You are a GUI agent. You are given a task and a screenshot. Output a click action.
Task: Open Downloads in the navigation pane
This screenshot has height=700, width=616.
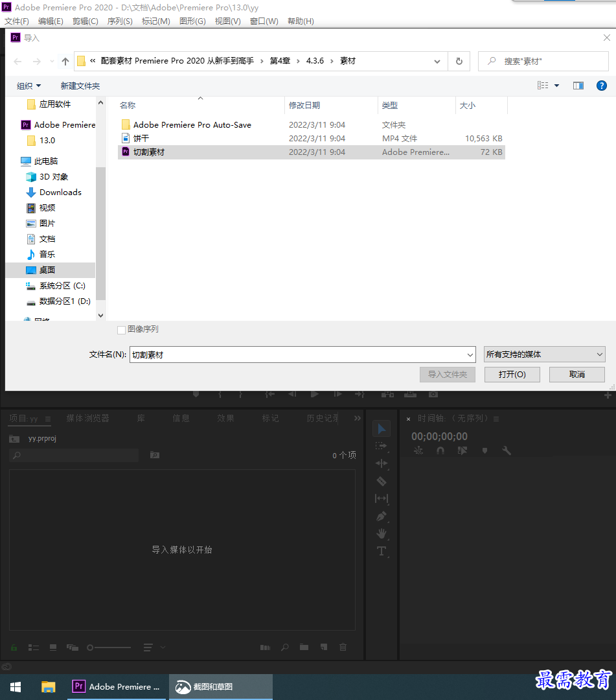point(60,192)
